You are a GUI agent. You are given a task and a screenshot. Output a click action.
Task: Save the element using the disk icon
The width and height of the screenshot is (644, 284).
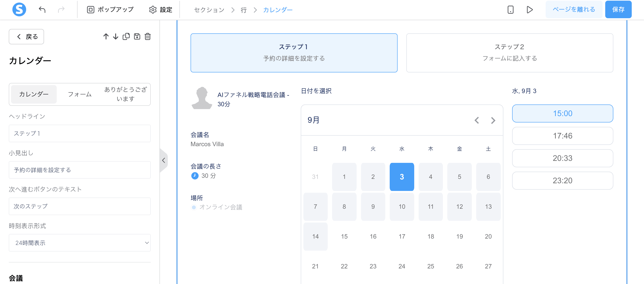[137, 37]
